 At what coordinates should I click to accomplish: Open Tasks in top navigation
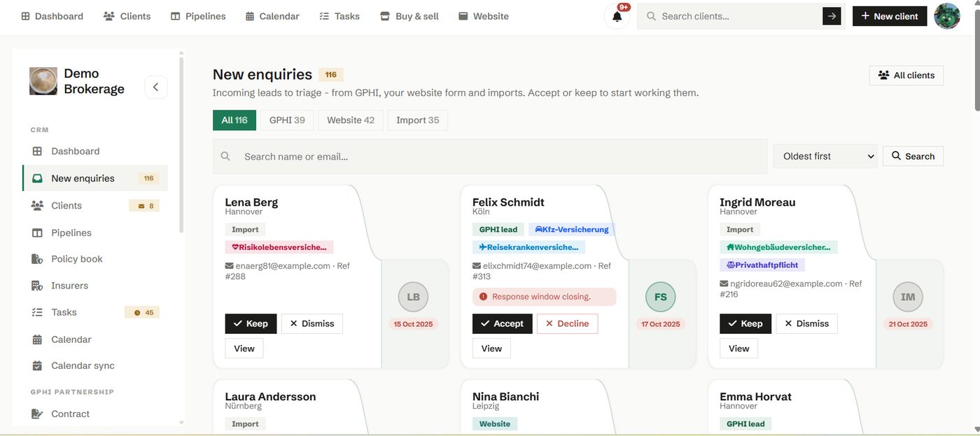339,16
